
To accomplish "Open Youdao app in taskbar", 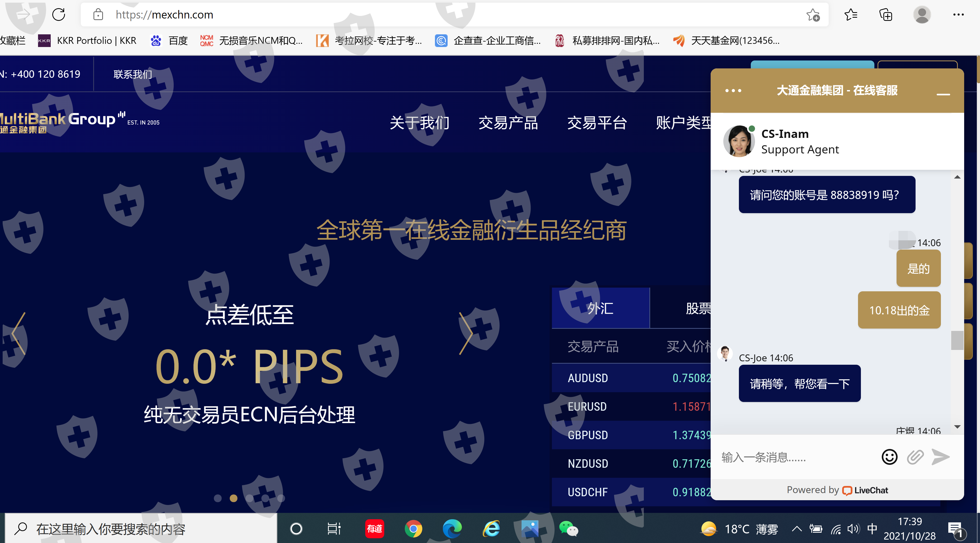I will [x=374, y=528].
